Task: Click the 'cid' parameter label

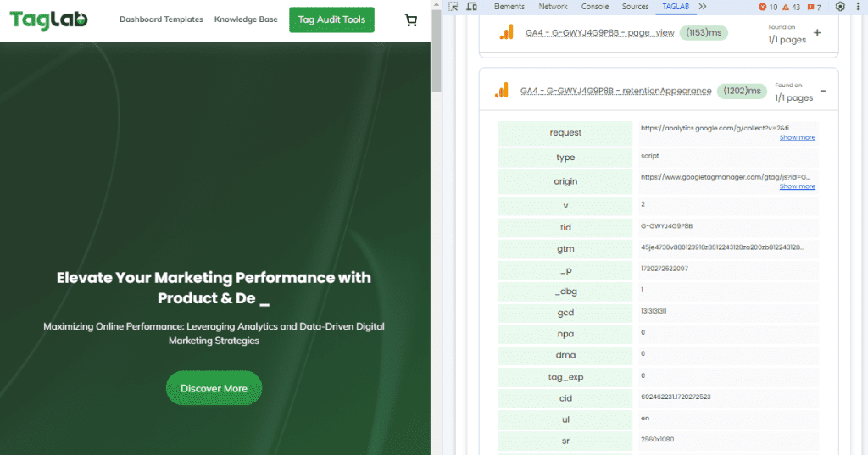Action: tap(565, 398)
